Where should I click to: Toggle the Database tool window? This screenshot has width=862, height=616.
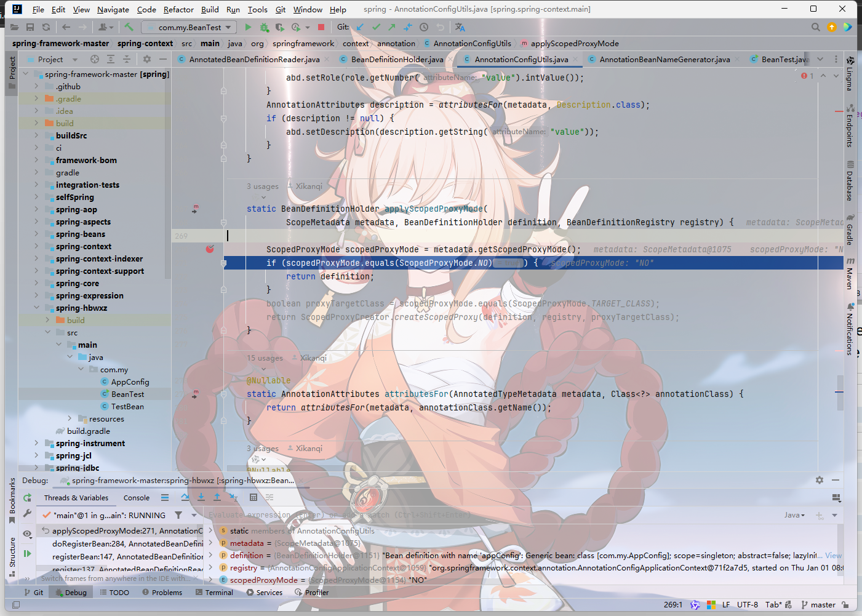click(850, 181)
